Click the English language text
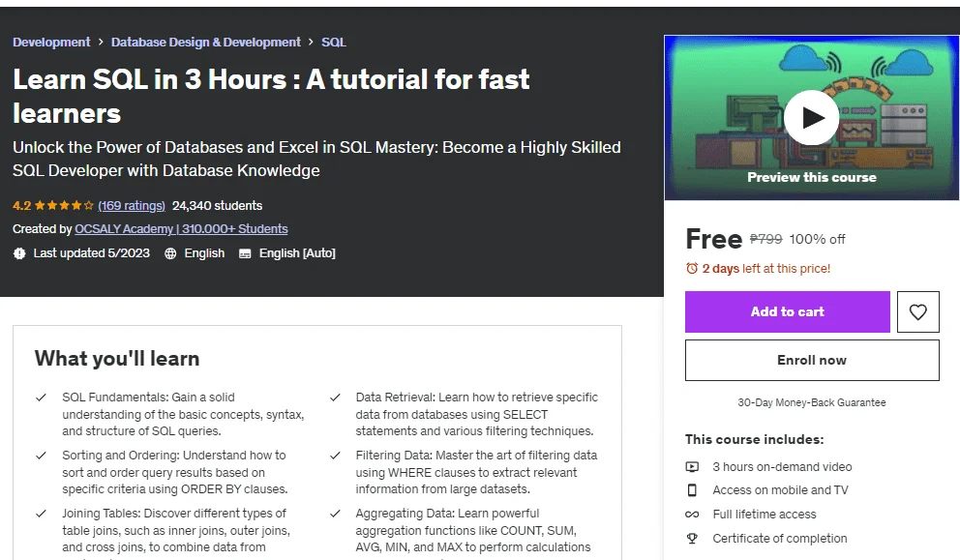The image size is (960, 560). (x=204, y=253)
